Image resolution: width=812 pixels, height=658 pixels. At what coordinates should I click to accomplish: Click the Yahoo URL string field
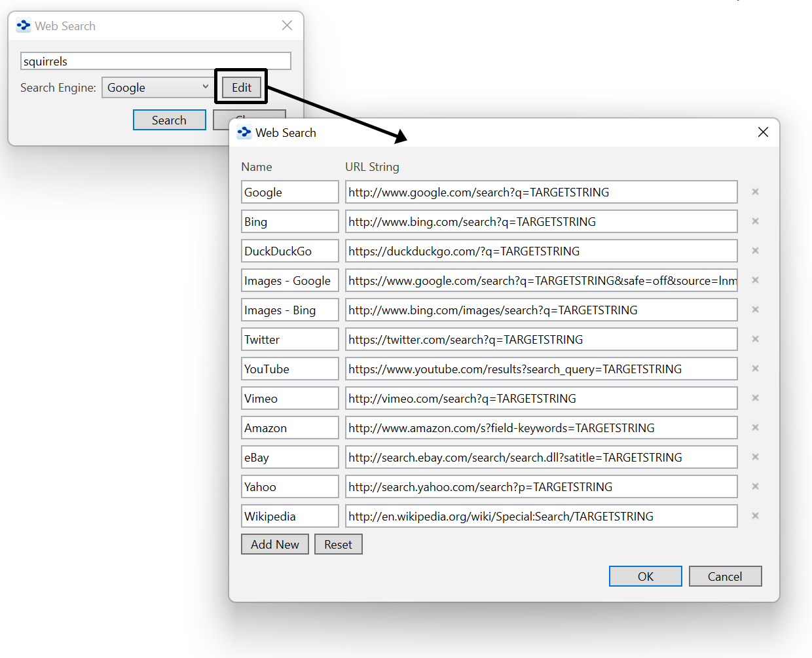(x=541, y=487)
